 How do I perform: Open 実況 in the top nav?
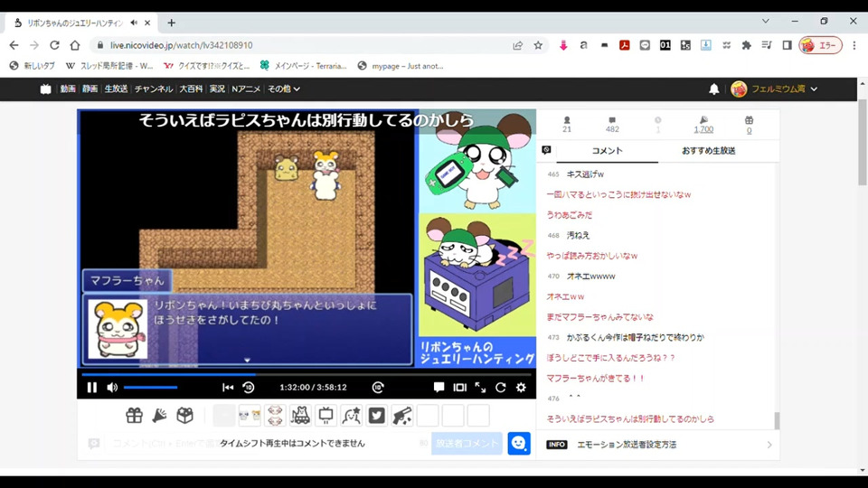click(x=217, y=89)
